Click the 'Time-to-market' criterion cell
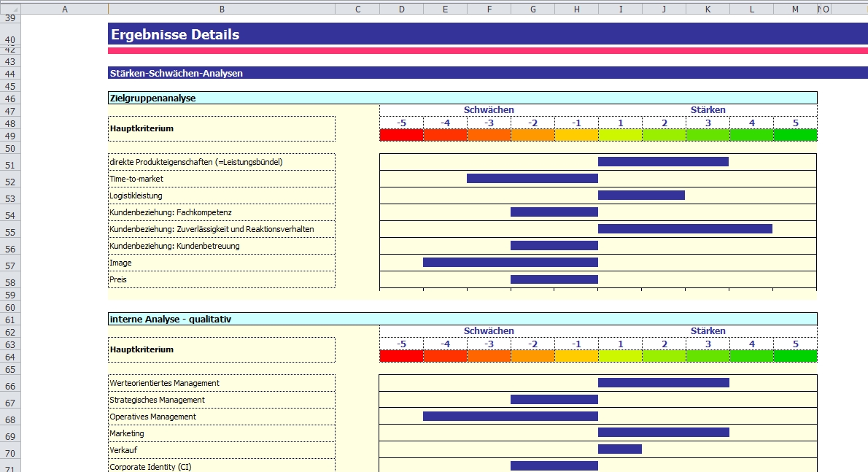 pyautogui.click(x=136, y=179)
